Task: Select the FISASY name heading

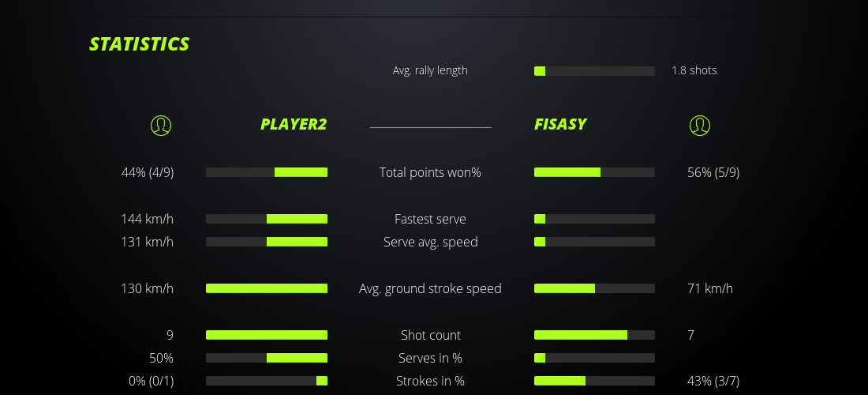Action: click(560, 124)
